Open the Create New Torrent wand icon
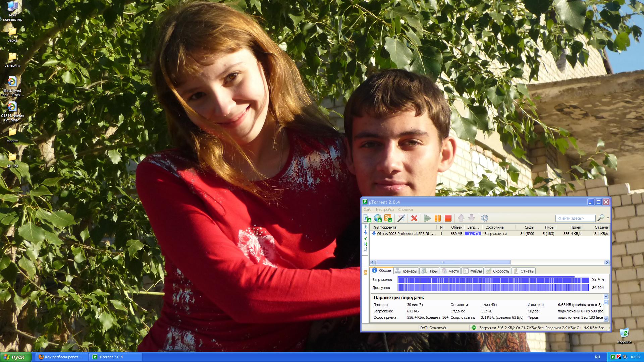Image resolution: width=644 pixels, height=362 pixels. pyautogui.click(x=401, y=218)
